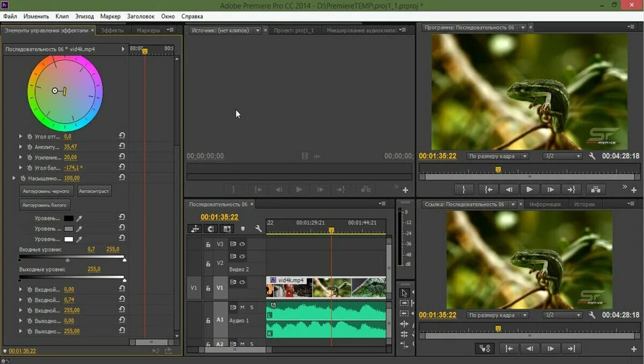Mute audio track A1 with M button
Viewport: 644px width, 364px height.
point(242,308)
